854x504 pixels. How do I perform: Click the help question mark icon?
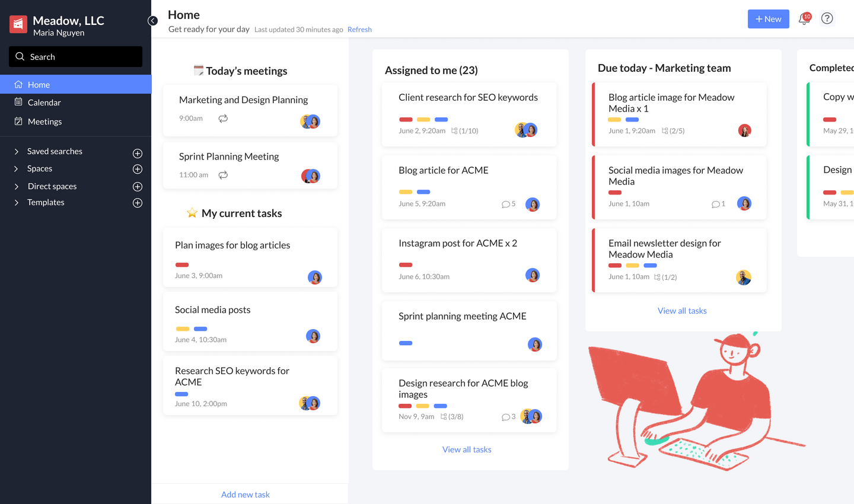coord(827,18)
